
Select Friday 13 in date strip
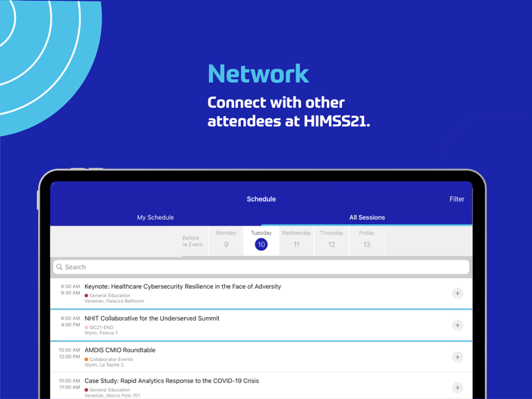[x=367, y=240]
